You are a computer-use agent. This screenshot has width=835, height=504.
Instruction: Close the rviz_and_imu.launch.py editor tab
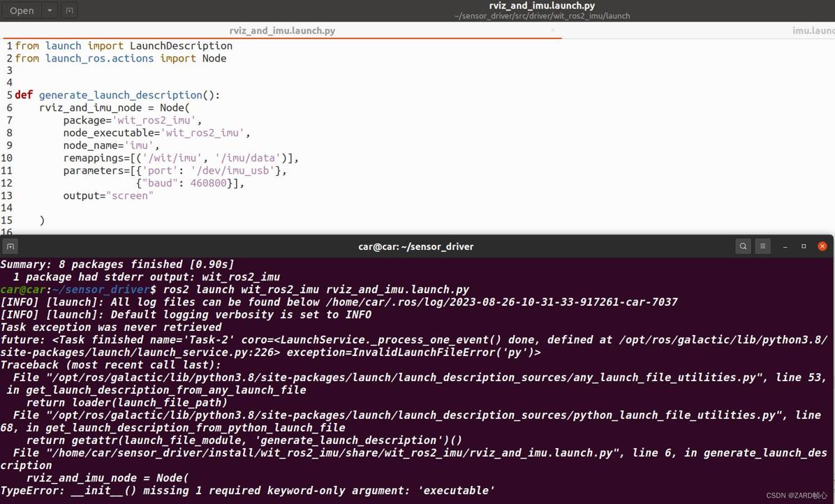(x=553, y=31)
